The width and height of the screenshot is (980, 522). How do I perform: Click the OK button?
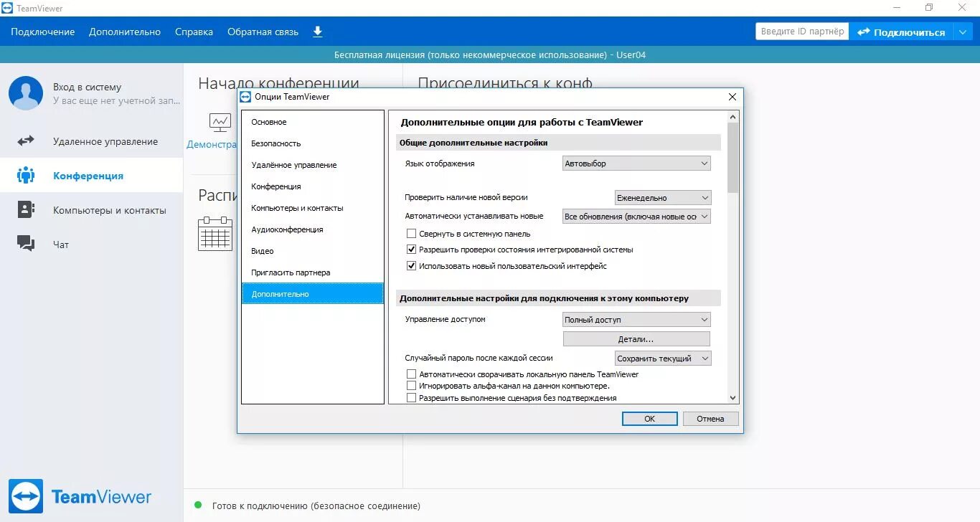(x=649, y=419)
